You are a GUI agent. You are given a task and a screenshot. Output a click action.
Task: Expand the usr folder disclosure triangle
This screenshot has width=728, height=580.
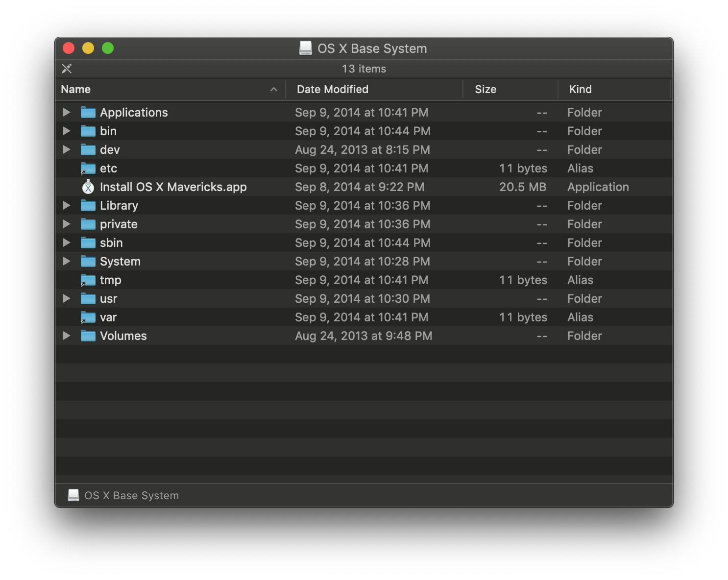(x=67, y=298)
